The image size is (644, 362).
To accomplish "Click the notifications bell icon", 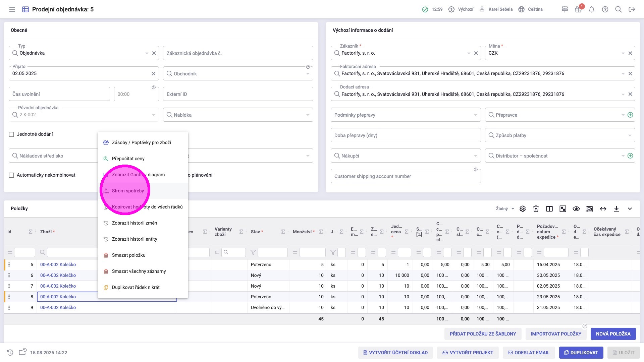I will (x=592, y=9).
